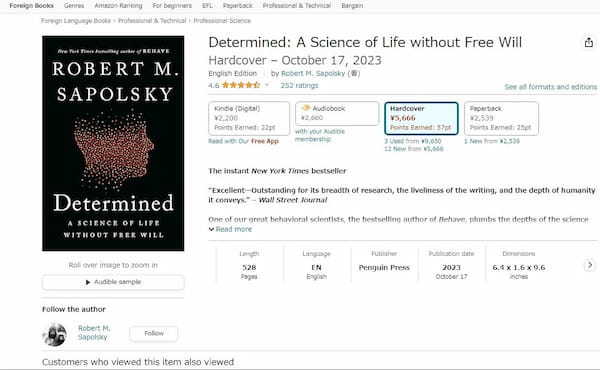This screenshot has width=600, height=370.
Task: Open the Free App link under Kindle
Action: click(265, 141)
